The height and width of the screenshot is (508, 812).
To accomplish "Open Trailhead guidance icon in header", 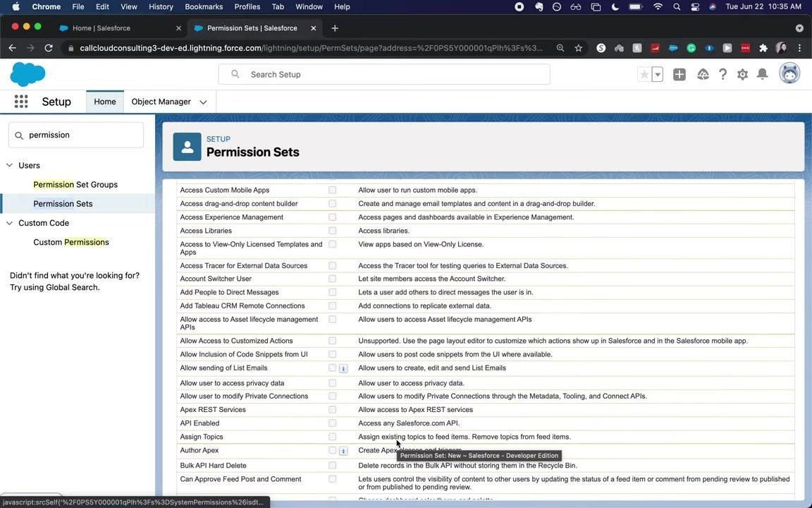I will click(x=703, y=75).
